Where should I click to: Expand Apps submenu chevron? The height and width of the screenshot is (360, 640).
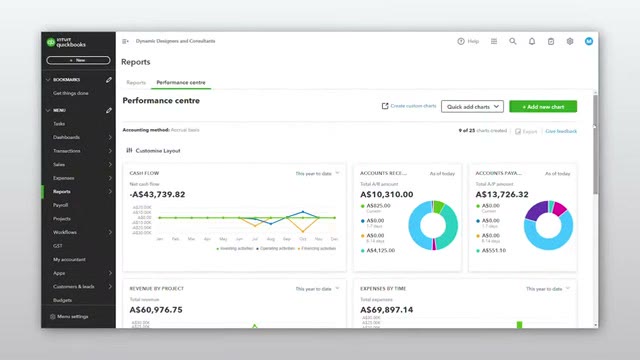(110, 273)
